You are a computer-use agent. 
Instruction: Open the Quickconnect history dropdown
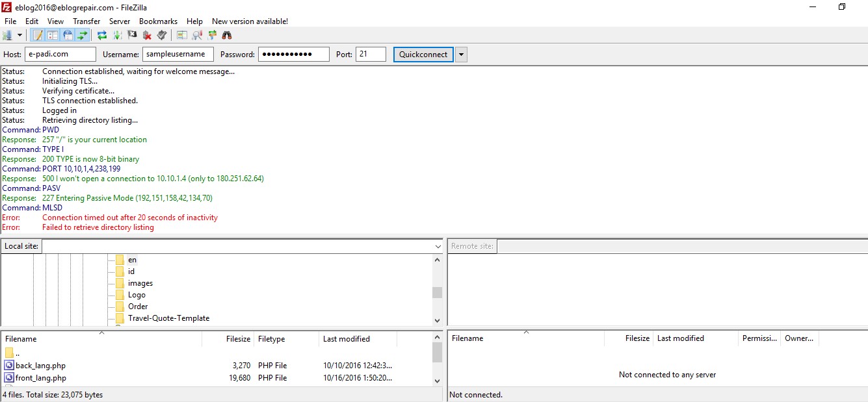pos(461,55)
